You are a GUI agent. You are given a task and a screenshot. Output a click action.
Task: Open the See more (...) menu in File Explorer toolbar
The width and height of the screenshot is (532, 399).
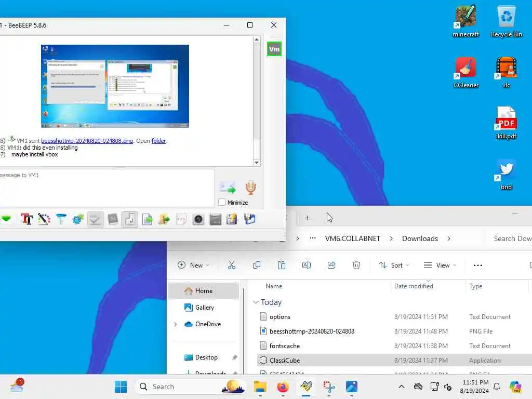pyautogui.click(x=478, y=265)
